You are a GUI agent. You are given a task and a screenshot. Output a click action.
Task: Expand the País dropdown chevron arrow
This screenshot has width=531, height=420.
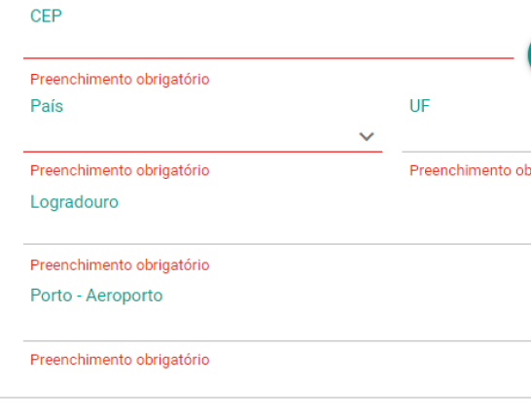click(367, 137)
